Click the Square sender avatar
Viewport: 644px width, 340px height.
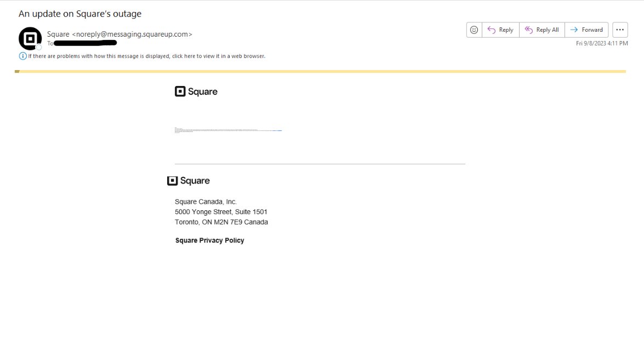(30, 38)
